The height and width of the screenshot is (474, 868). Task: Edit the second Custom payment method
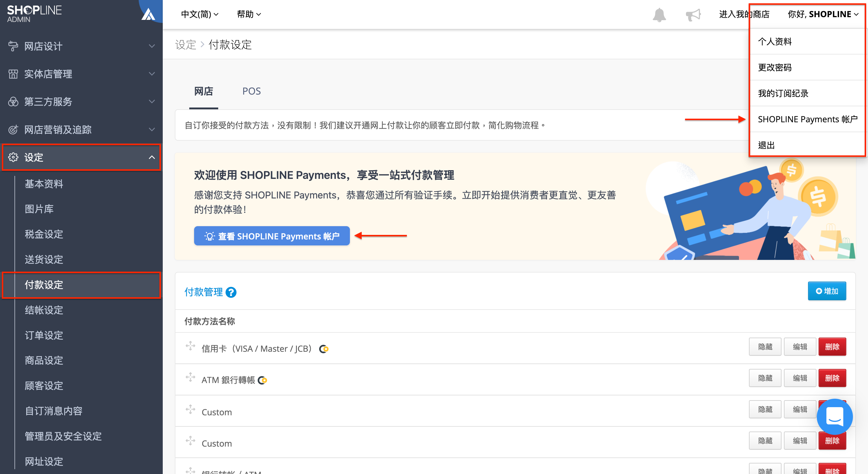tap(800, 441)
